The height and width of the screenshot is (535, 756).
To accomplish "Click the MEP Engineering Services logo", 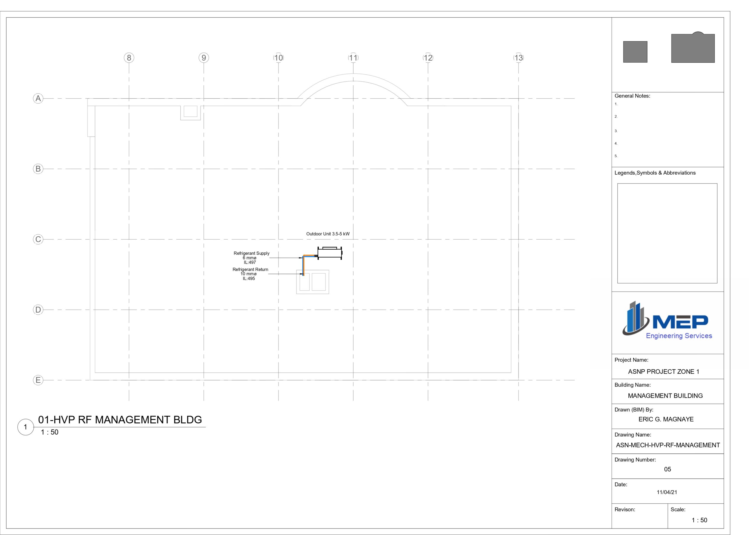I will tap(667, 321).
